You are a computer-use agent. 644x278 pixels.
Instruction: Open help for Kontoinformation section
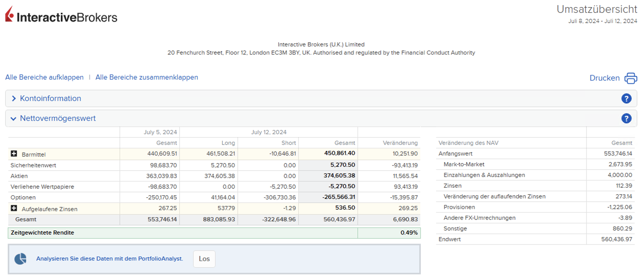click(x=626, y=98)
